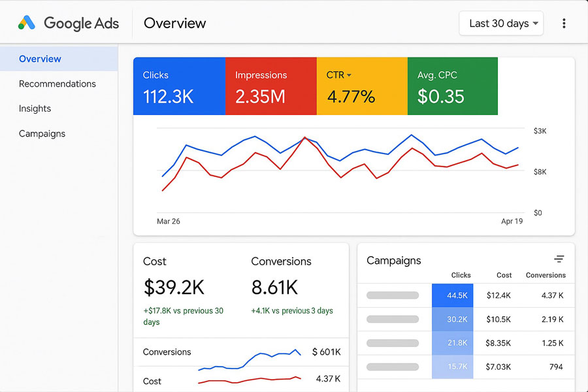The width and height of the screenshot is (588, 392).
Task: Click the Conversions sparkline chart row
Action: [x=240, y=352]
